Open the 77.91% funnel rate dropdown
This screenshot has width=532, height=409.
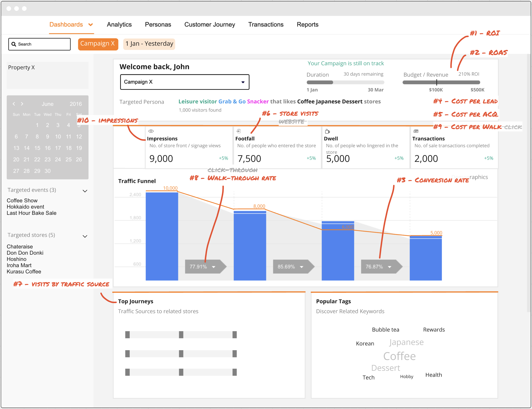pos(213,267)
